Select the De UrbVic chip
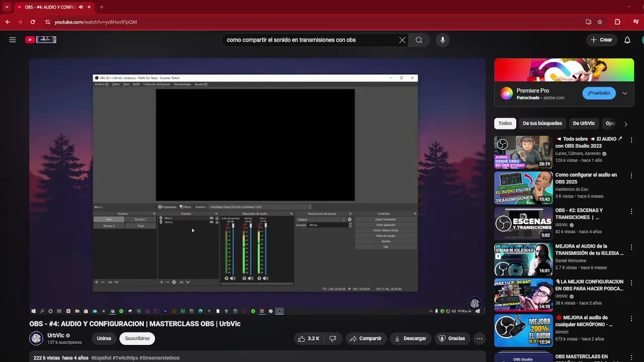644x362 pixels. tap(584, 123)
